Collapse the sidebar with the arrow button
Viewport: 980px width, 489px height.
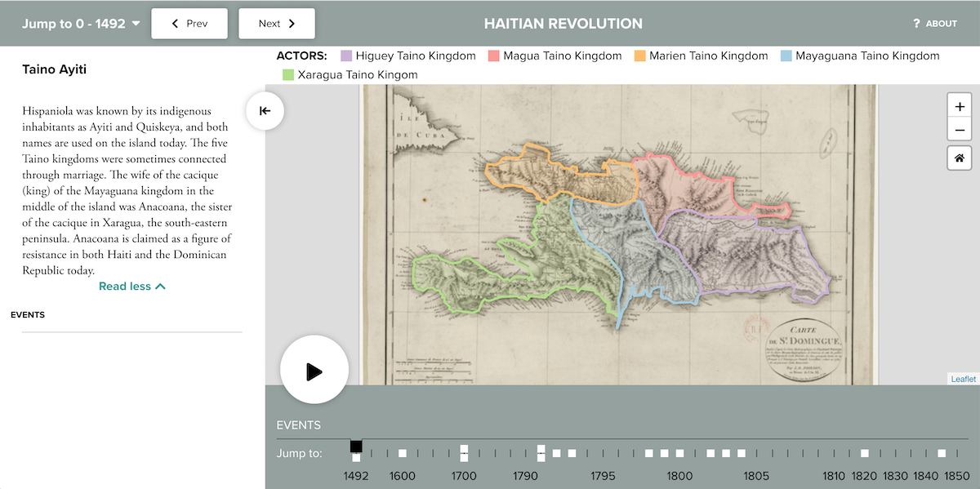pyautogui.click(x=265, y=111)
